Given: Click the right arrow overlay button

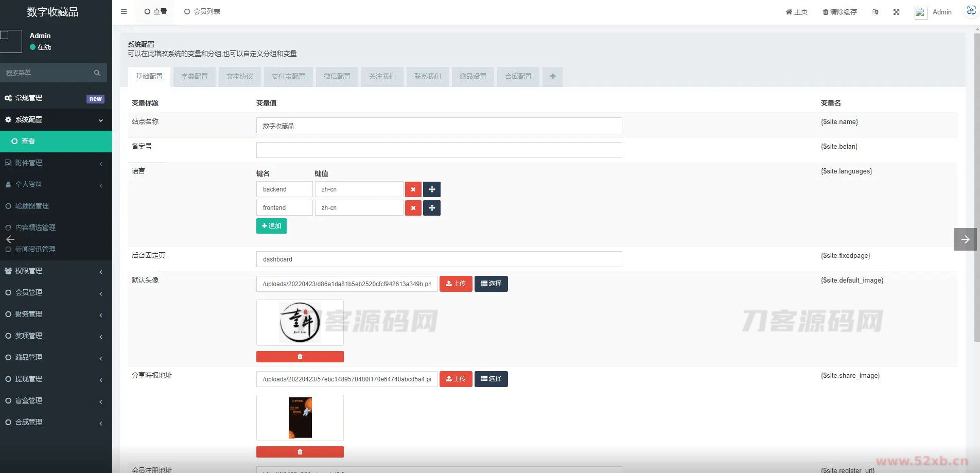Looking at the screenshot, I should point(965,239).
